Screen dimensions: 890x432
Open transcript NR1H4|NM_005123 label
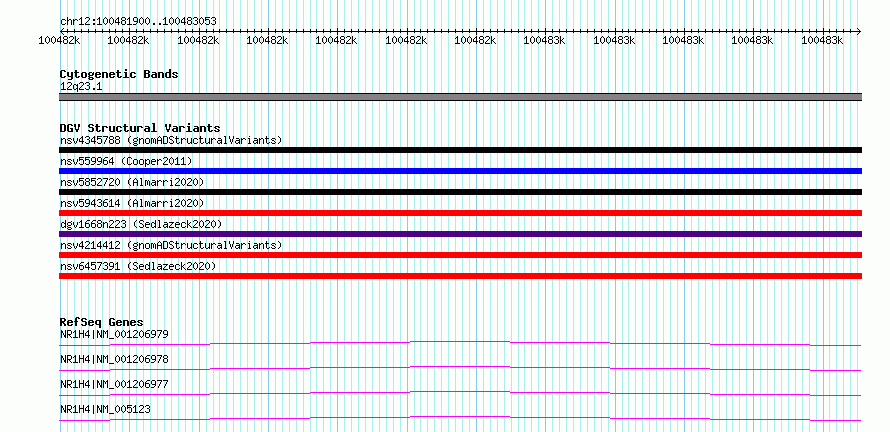(105, 409)
